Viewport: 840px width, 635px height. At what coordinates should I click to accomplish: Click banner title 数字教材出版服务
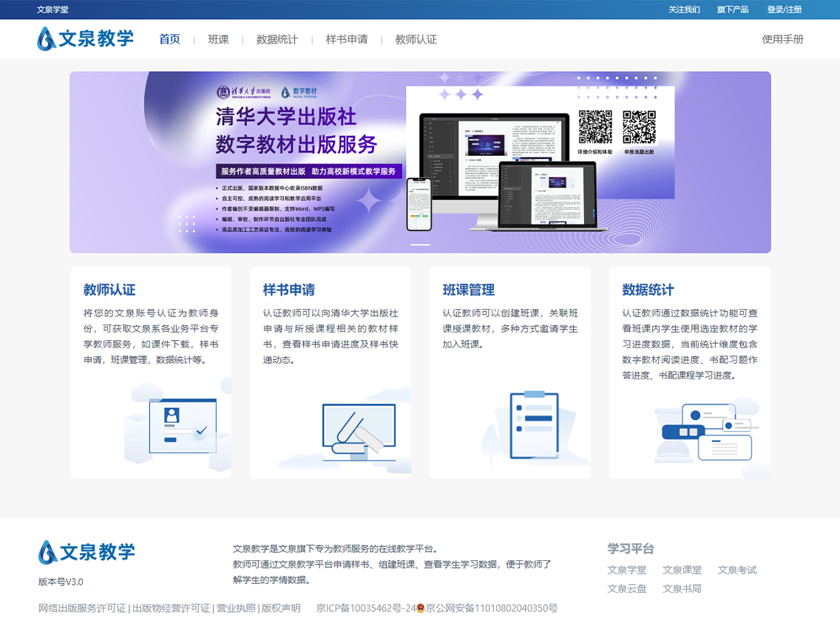pyautogui.click(x=297, y=144)
